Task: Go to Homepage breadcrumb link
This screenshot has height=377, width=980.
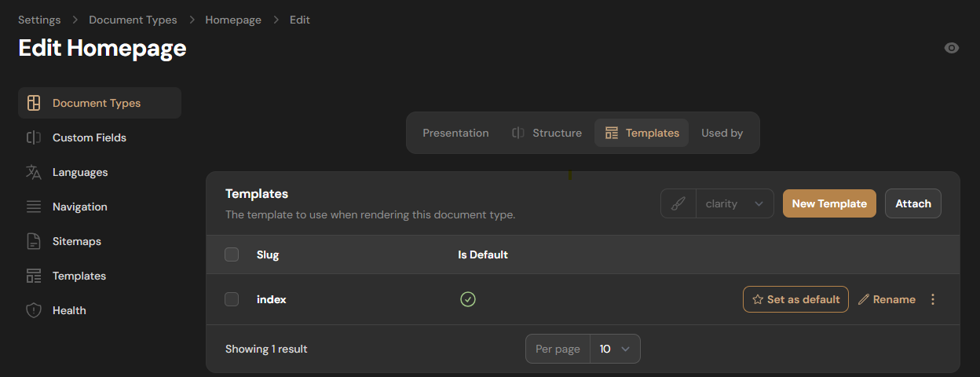Action: (233, 20)
